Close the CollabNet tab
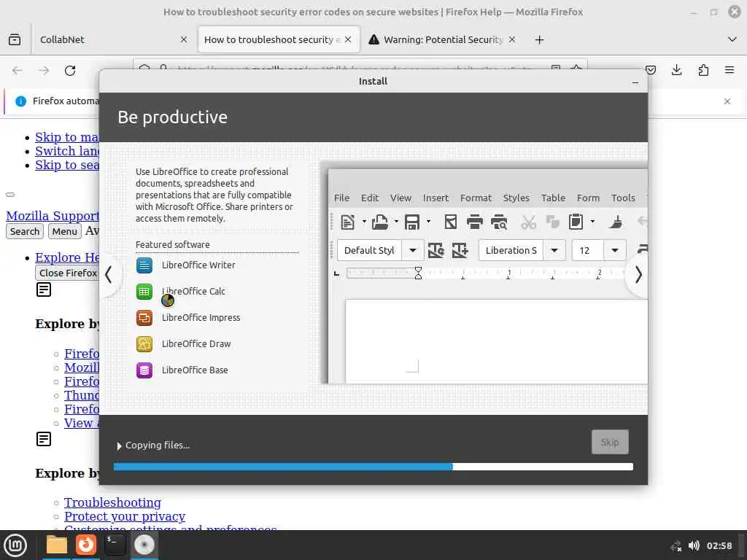747x560 pixels. pyautogui.click(x=184, y=39)
